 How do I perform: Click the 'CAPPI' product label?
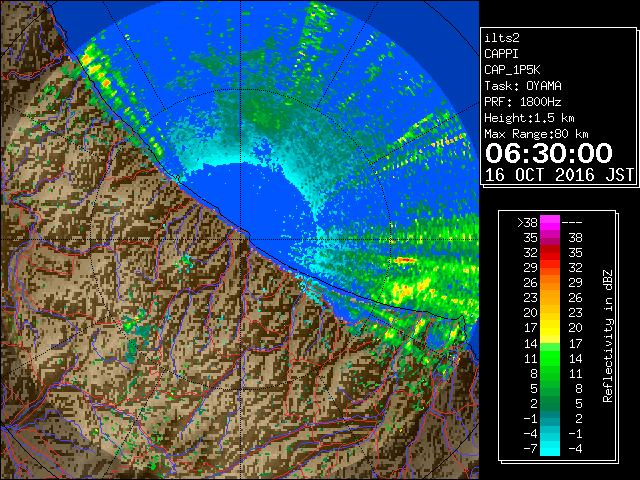(x=501, y=54)
